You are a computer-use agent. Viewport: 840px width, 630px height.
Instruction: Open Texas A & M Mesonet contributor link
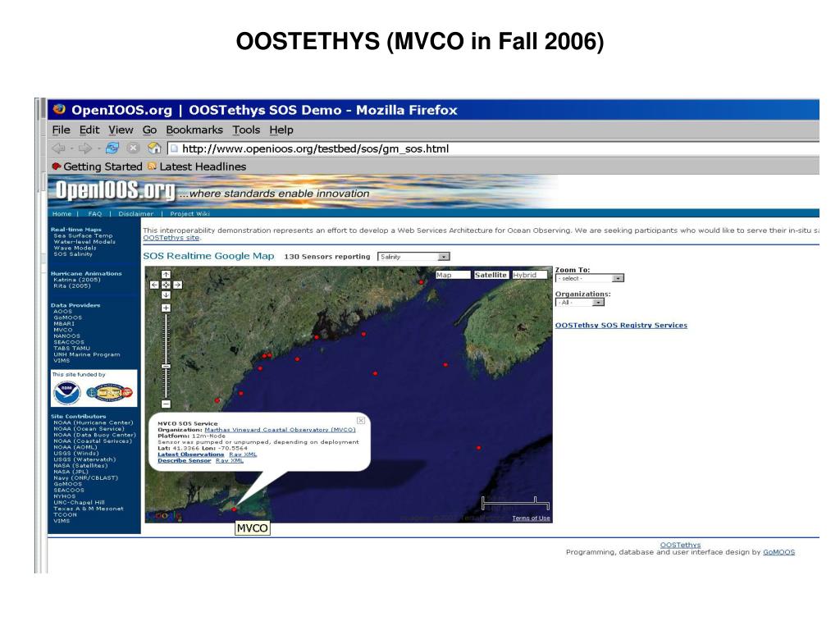click(89, 509)
